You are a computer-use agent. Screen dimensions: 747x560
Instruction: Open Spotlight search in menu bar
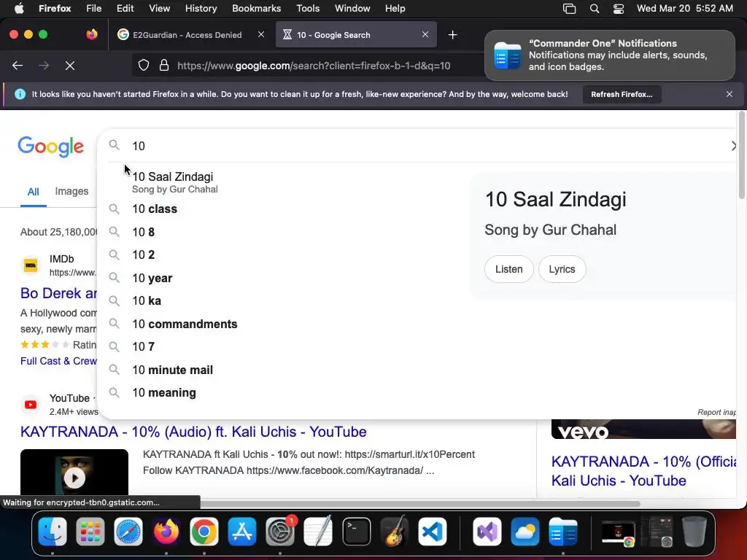(594, 9)
